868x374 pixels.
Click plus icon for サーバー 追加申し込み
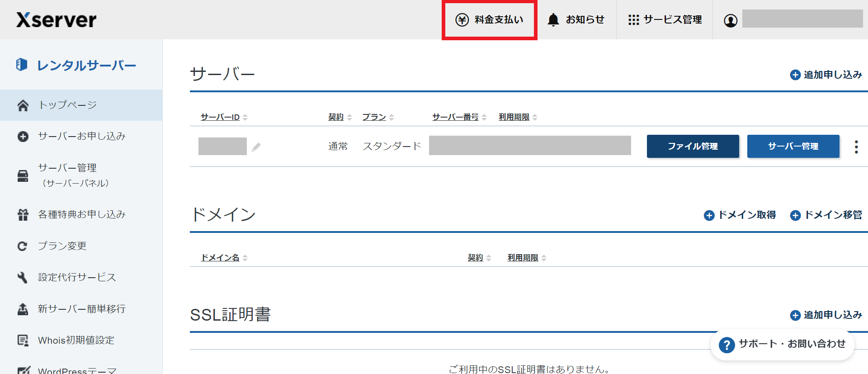click(795, 75)
